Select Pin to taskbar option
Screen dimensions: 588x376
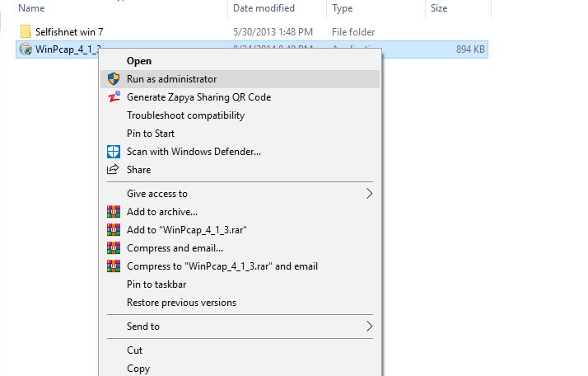(156, 284)
